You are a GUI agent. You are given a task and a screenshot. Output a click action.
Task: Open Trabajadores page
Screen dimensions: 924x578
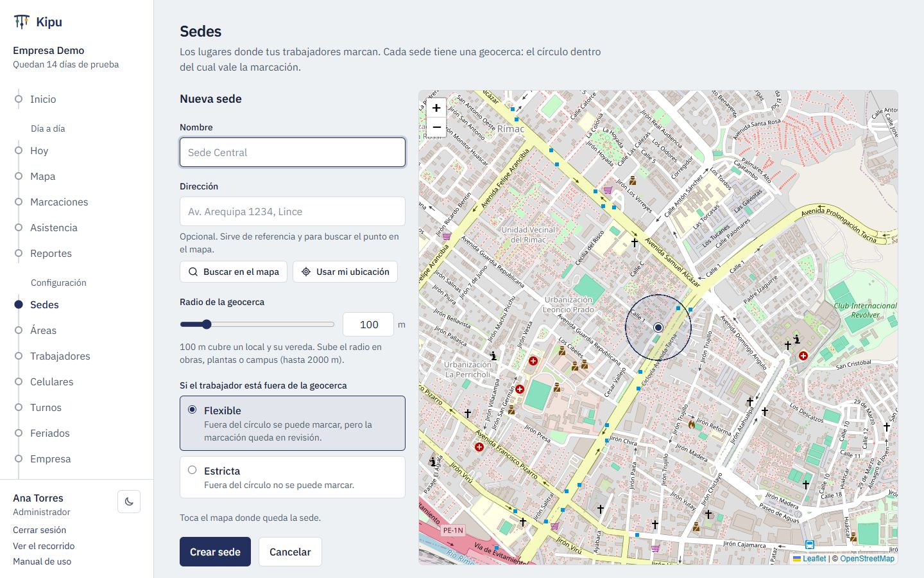60,356
